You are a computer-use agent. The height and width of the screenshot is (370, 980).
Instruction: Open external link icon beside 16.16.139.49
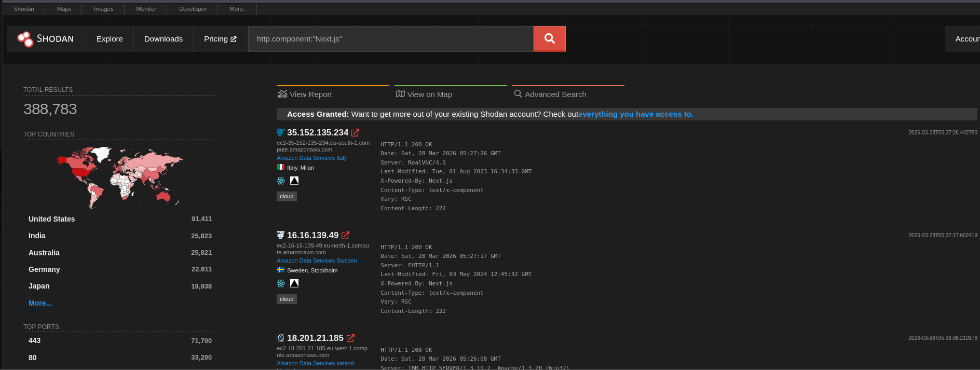345,236
